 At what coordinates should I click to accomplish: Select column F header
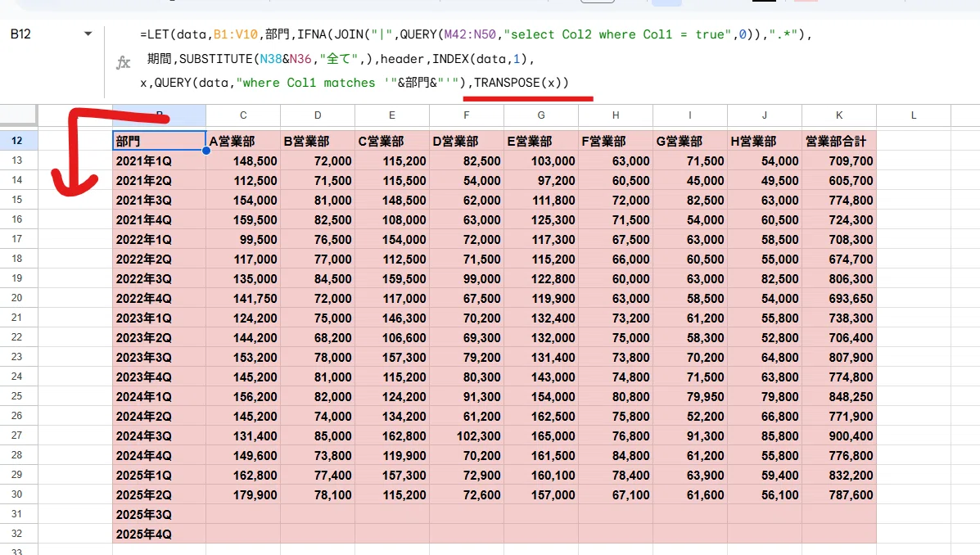466,115
